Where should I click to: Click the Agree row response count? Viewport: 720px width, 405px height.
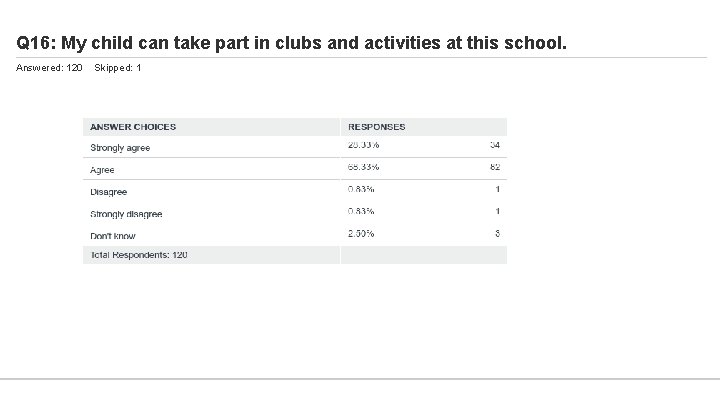494,167
